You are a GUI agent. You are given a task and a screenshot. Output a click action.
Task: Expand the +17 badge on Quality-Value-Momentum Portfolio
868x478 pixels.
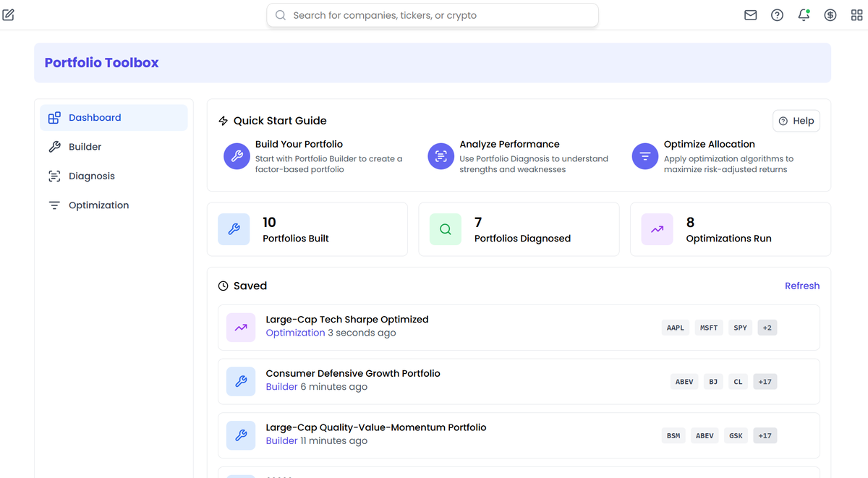tap(765, 435)
